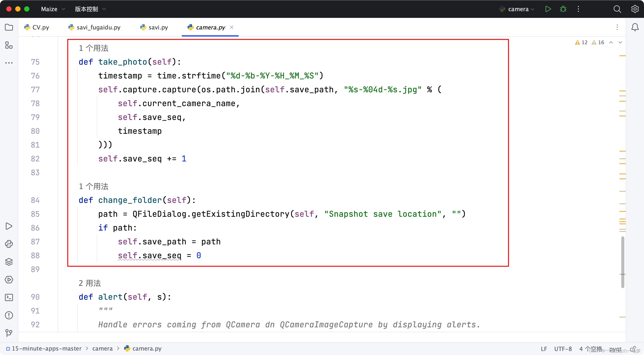Open the notifications bell panel
Screen dimensions: 644x355
point(635,27)
